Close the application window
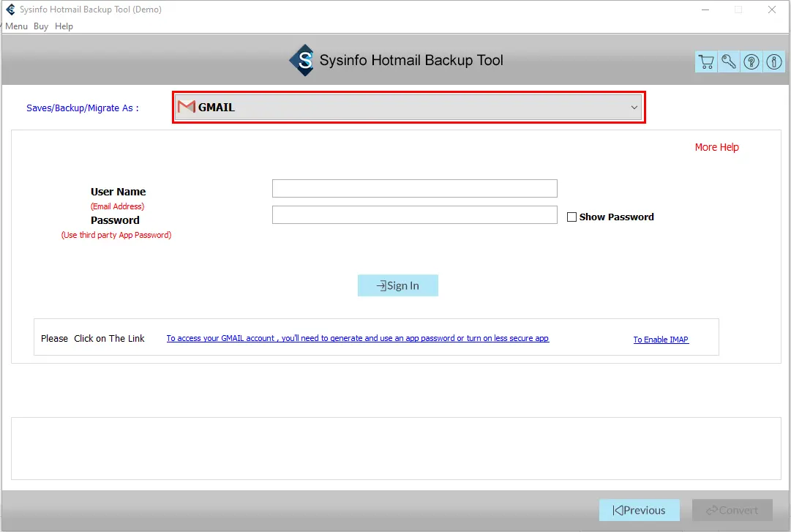Viewport: 791px width, 532px height. pos(772,10)
